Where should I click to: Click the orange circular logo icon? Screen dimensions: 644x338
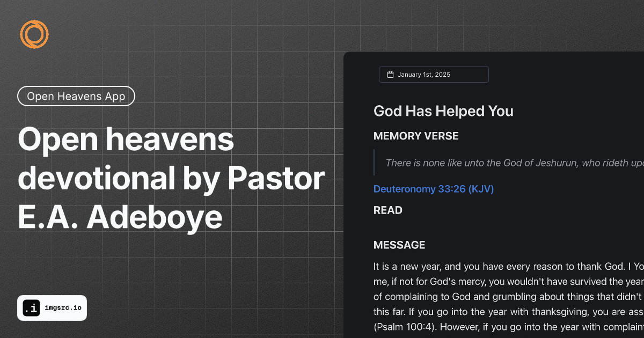(34, 34)
